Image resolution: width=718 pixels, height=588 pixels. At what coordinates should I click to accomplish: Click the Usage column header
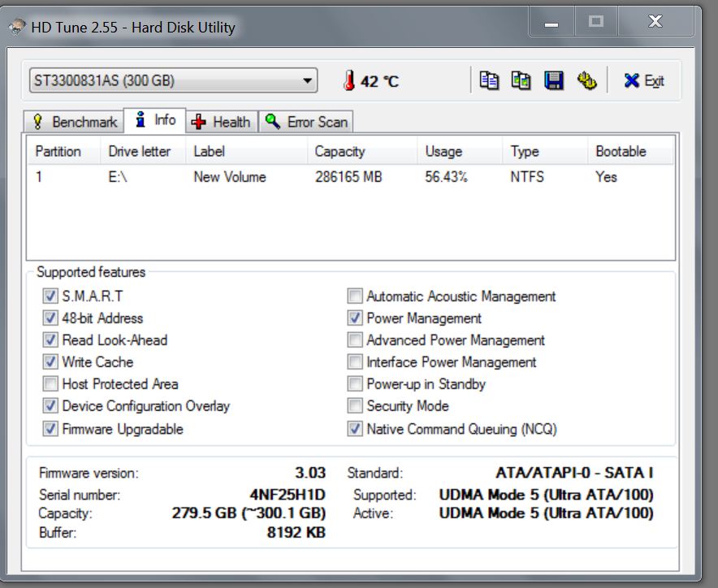[461, 151]
